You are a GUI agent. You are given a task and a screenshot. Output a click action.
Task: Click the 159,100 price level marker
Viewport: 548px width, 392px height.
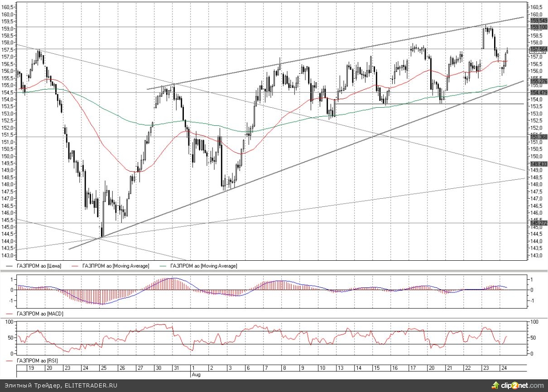[538, 27]
